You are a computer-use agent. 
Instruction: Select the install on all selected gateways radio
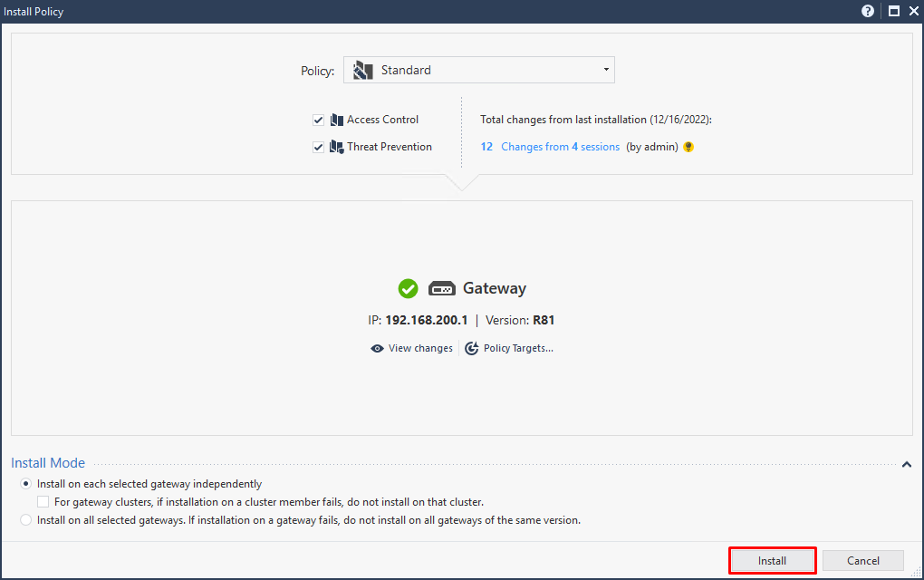point(25,517)
